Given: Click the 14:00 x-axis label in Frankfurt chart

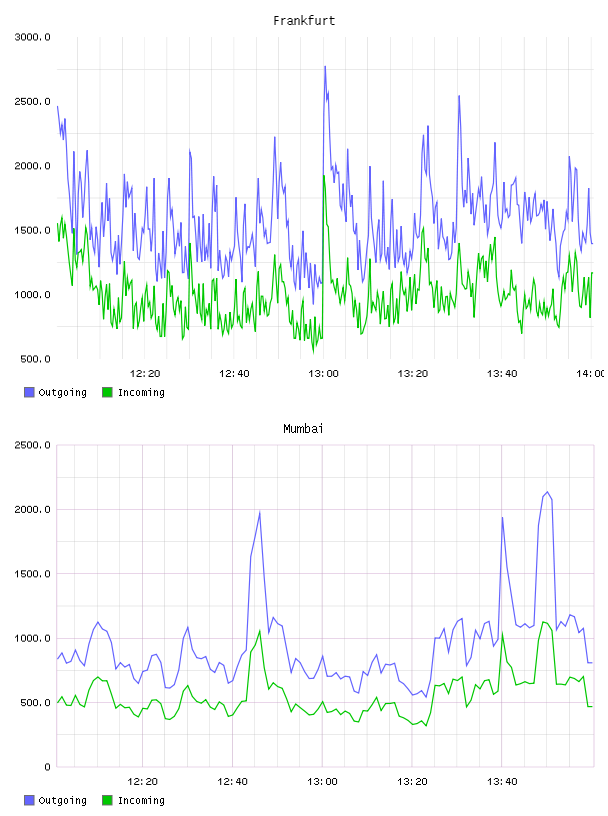Looking at the screenshot, I should tap(590, 374).
